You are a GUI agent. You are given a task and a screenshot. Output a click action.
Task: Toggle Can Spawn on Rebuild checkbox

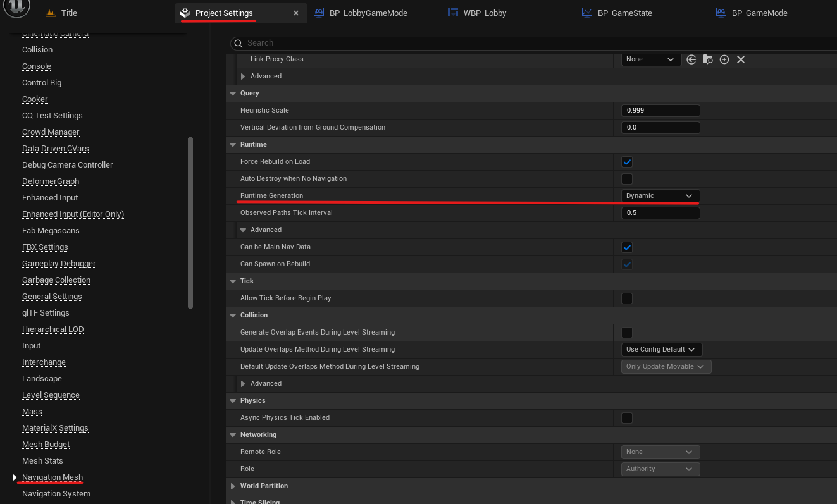(627, 264)
